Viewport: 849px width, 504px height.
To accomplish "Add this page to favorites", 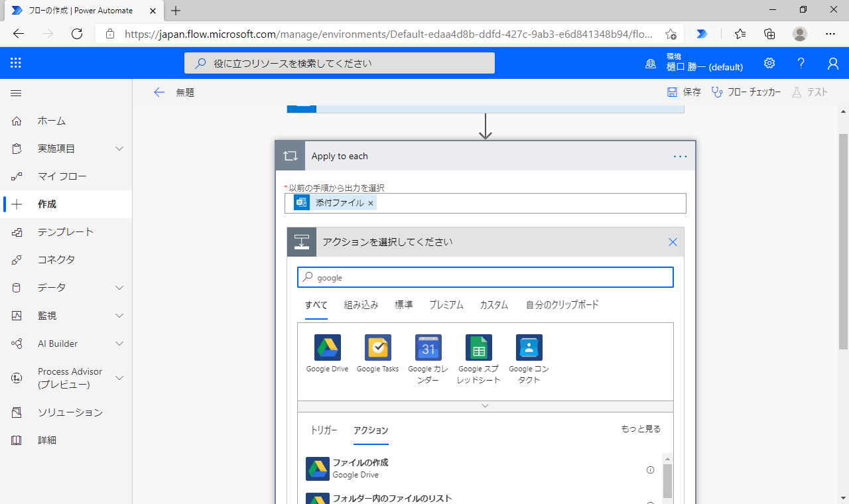I will tap(671, 34).
